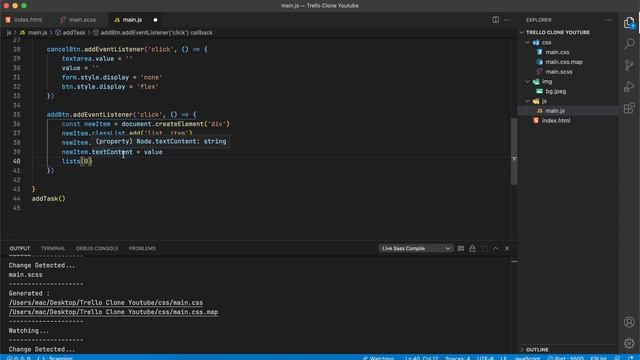Image resolution: width=640 pixels, height=360 pixels.
Task: Open the generated main.css path link
Action: 106,302
